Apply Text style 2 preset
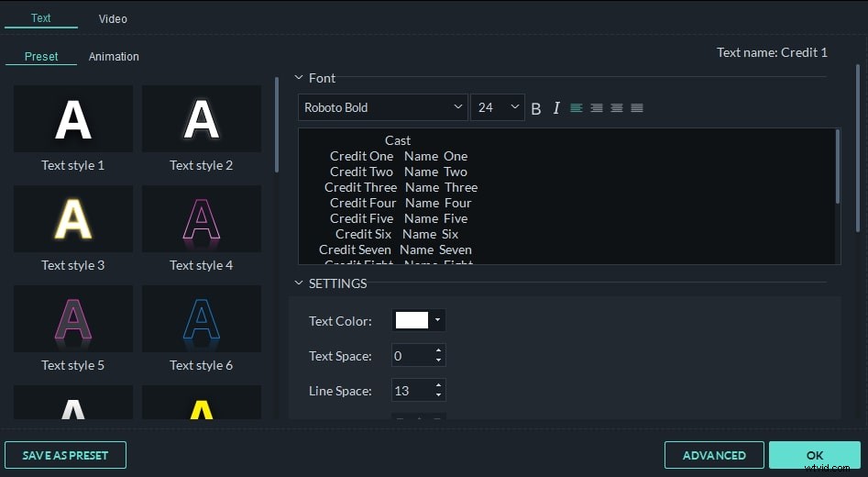 click(x=202, y=118)
